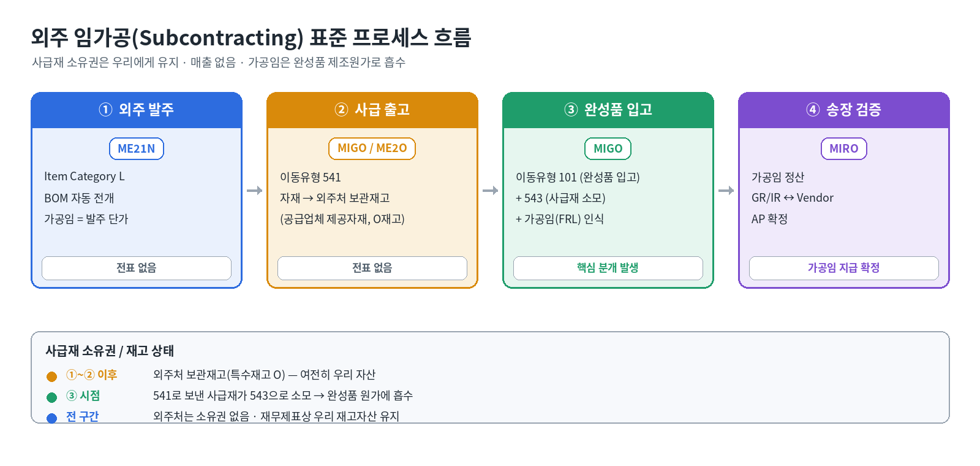Click the 핵심 분개 발생 box
The image size is (980, 466).
[608, 268]
